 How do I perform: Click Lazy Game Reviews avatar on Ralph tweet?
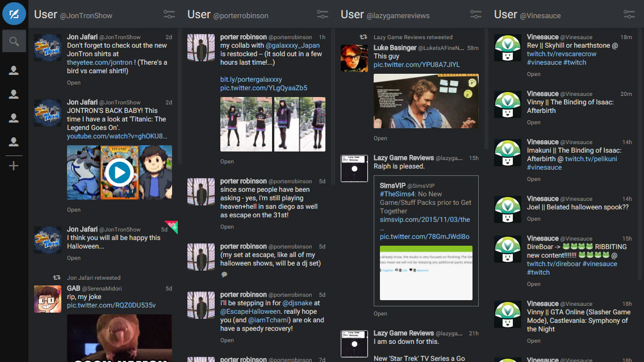pos(354,169)
